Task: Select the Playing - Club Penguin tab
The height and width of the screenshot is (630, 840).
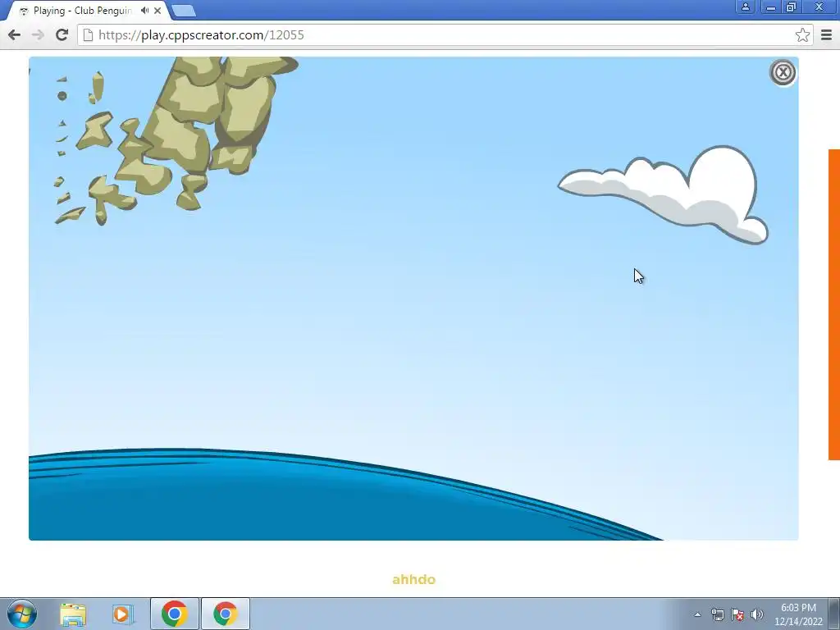Action: [x=82, y=11]
